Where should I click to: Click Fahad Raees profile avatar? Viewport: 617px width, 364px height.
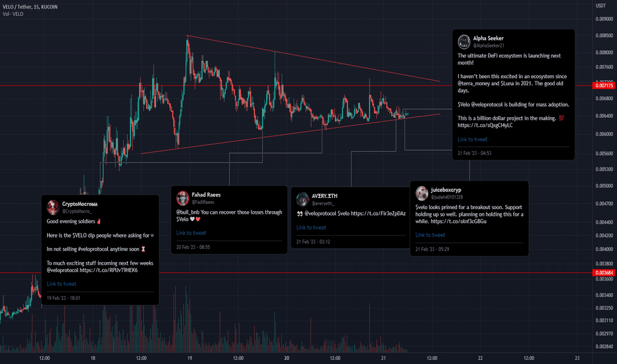coord(183,198)
